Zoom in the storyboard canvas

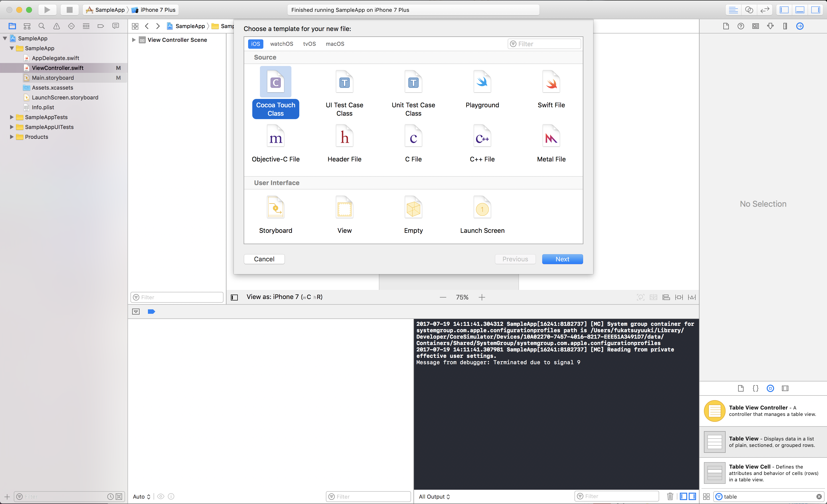point(482,297)
